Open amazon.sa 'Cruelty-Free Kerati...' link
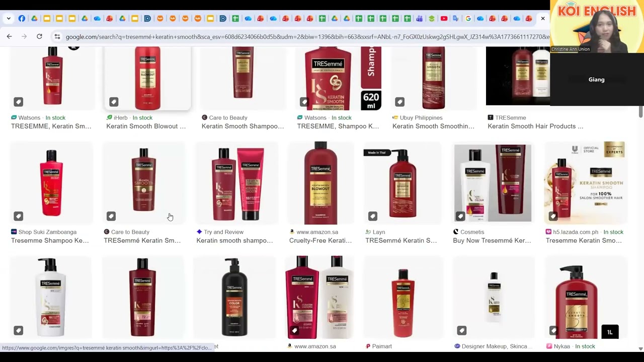The width and height of the screenshot is (644, 362). click(320, 240)
